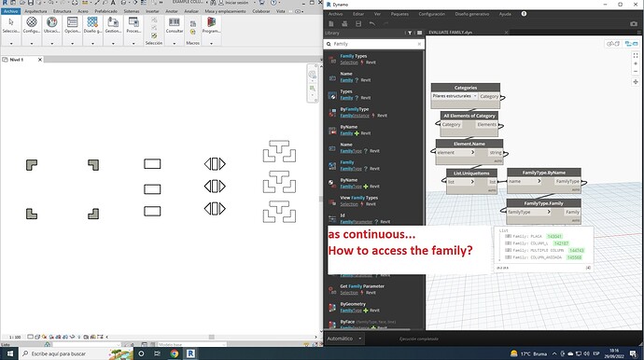
Task: Open the Automático run mode dropdown
Action: pos(344,339)
